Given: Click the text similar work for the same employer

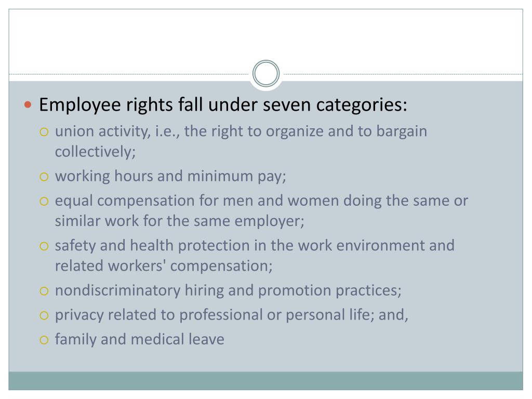Looking at the screenshot, I should click(x=179, y=221).
